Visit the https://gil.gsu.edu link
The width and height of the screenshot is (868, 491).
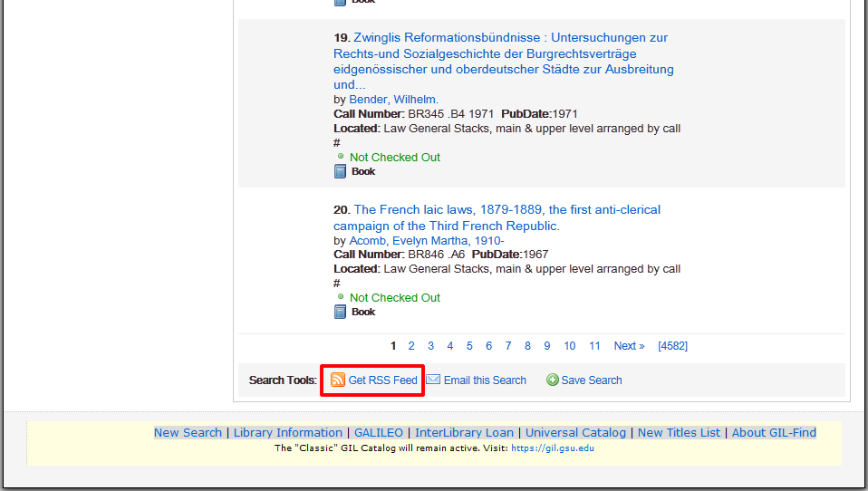pos(553,448)
